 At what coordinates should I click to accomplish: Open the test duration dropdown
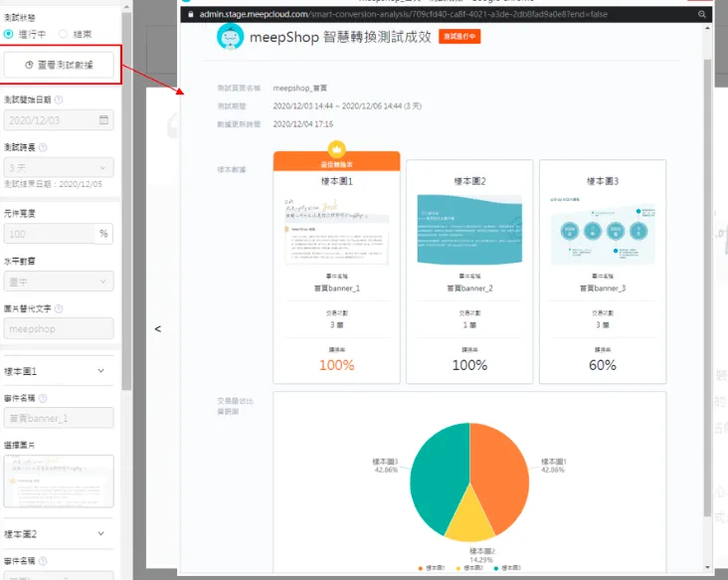[59, 168]
